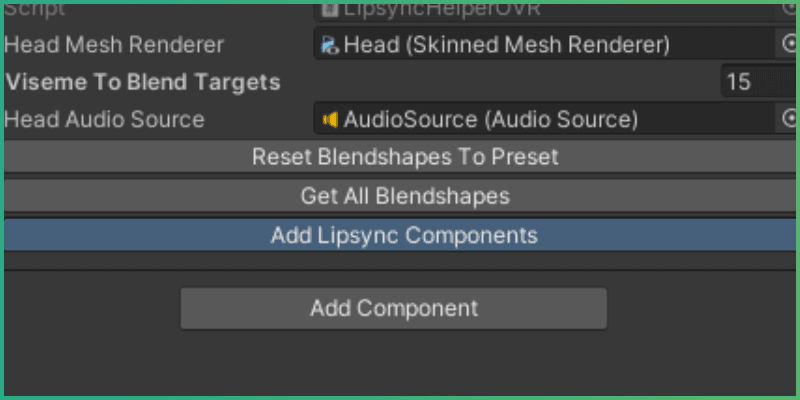
Task: Open object picker for Head Audio Source
Action: (787, 120)
